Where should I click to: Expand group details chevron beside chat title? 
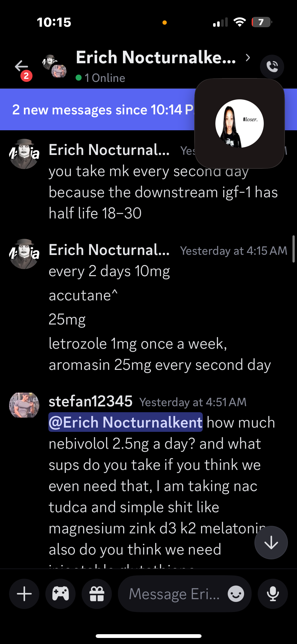click(248, 58)
